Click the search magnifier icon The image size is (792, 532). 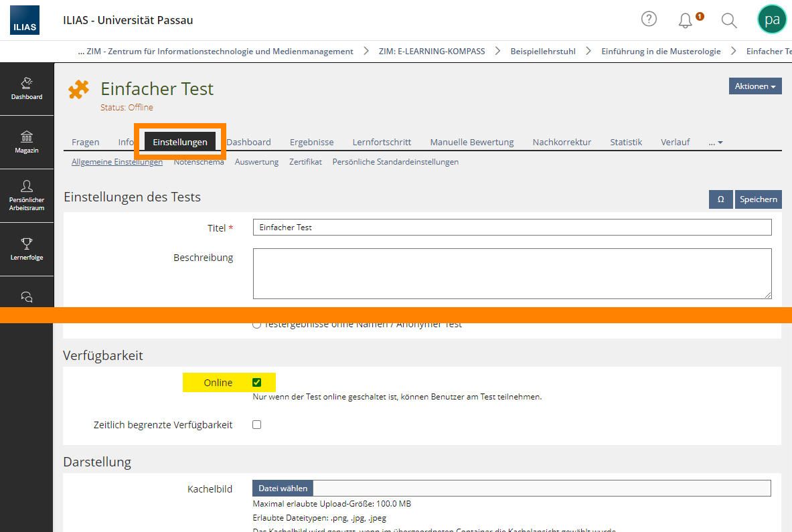click(x=729, y=20)
